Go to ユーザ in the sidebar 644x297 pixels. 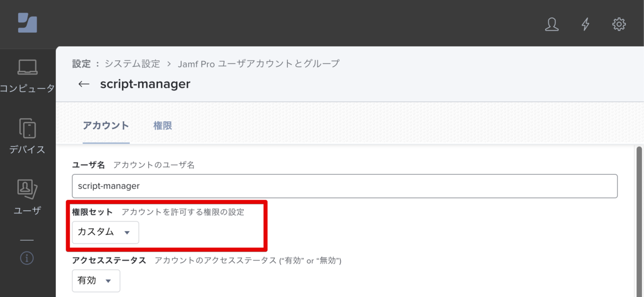click(x=27, y=197)
